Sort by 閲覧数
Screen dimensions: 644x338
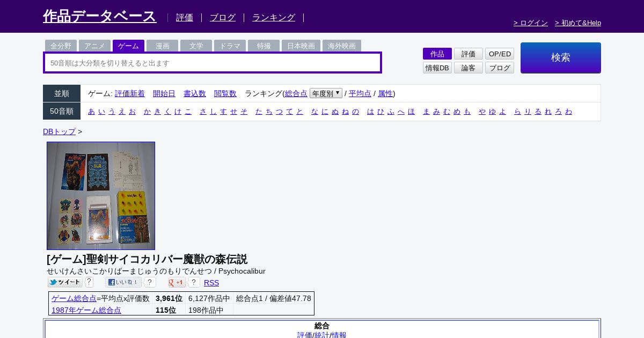tap(225, 93)
